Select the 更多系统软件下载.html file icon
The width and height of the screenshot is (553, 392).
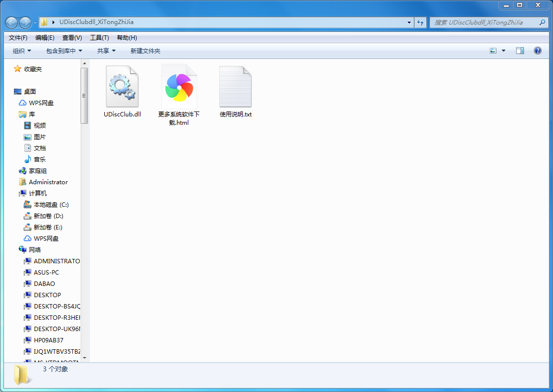tap(179, 86)
